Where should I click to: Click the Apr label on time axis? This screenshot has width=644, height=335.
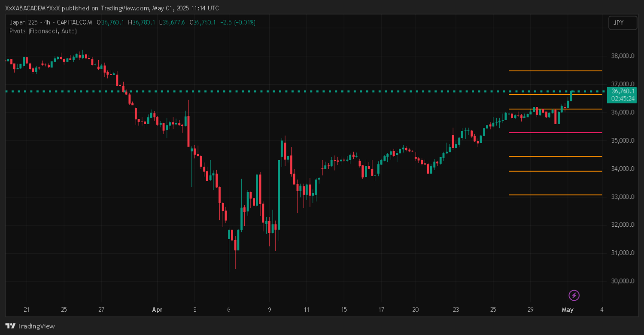[x=156, y=310]
